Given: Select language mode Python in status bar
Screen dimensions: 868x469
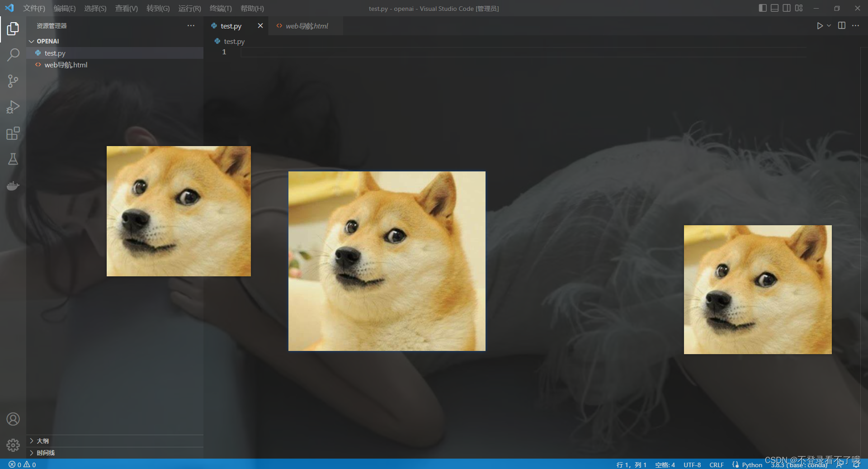Looking at the screenshot, I should tap(752, 464).
